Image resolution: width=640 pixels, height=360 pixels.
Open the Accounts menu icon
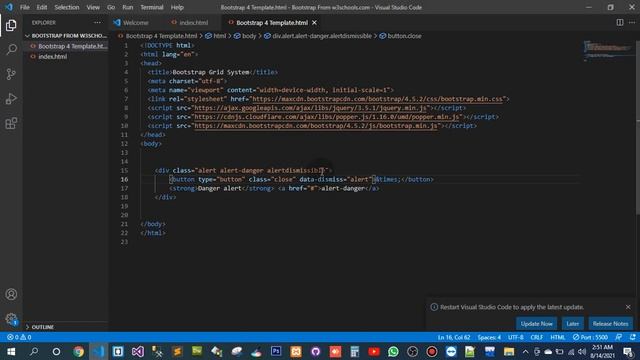tap(11, 294)
